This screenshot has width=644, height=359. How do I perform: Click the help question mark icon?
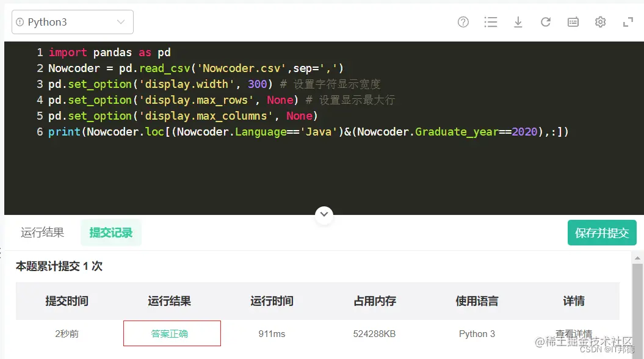coord(463,22)
